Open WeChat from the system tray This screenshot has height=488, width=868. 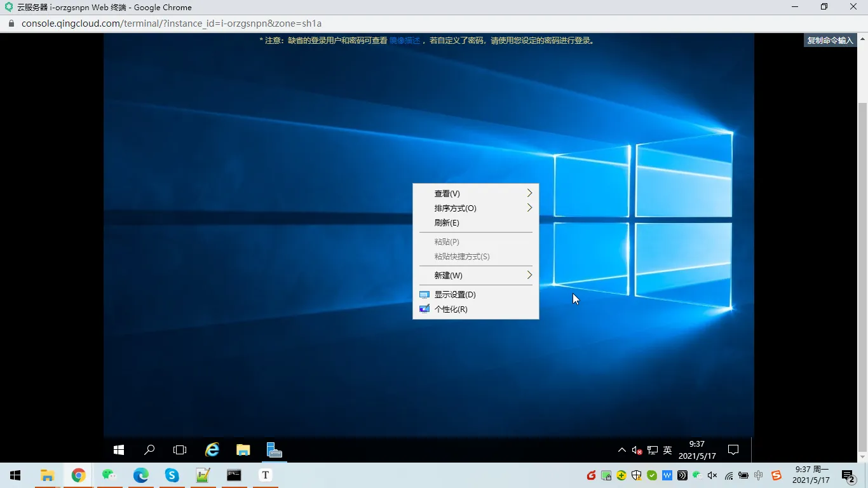coord(696,475)
